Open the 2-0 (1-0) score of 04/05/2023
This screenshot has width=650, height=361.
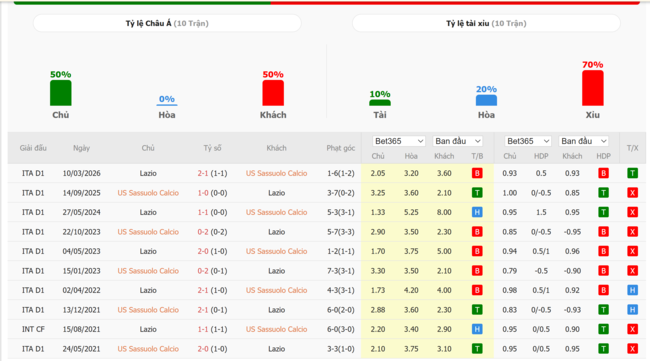pos(212,251)
